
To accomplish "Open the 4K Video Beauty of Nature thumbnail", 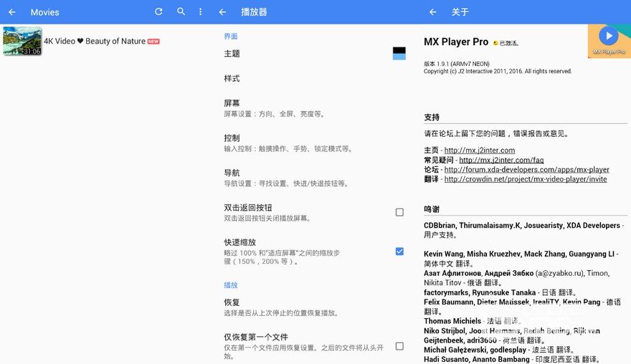I will pyautogui.click(x=22, y=41).
